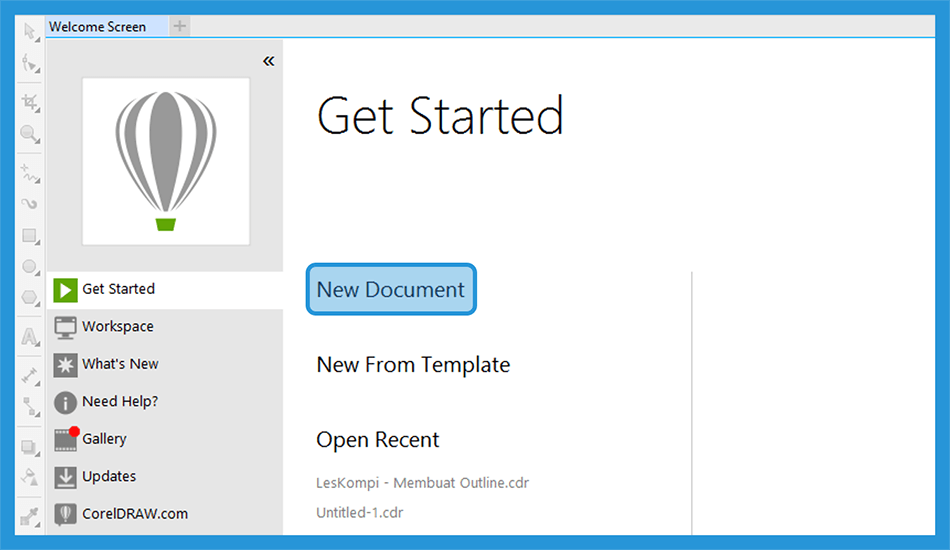Click the CorelDRAW balloon logo thumbnail

166,161
